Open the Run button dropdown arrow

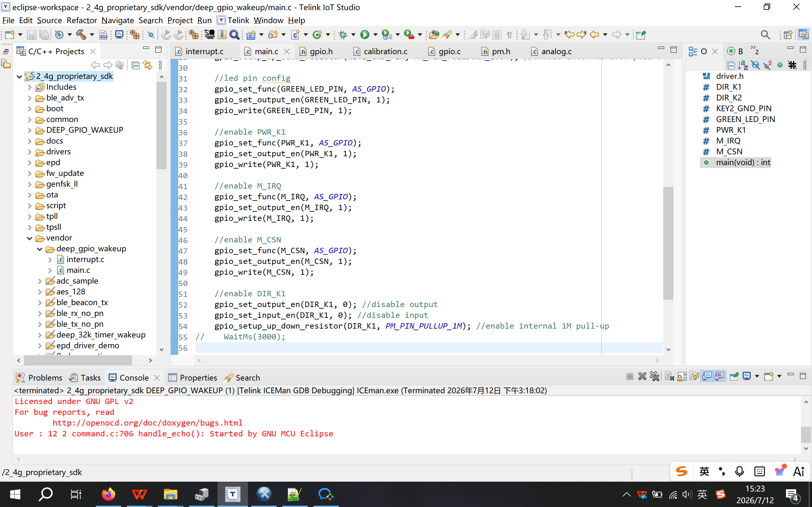pyautogui.click(x=375, y=35)
